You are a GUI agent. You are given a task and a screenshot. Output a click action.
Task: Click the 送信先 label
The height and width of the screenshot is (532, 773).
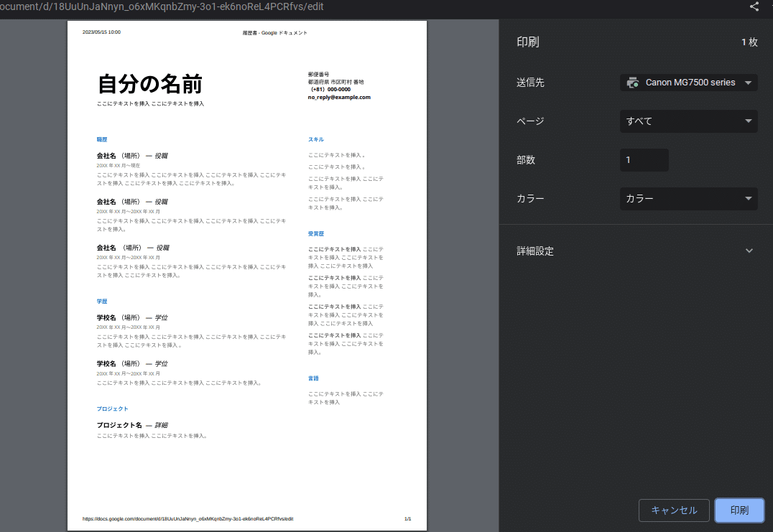(x=530, y=83)
